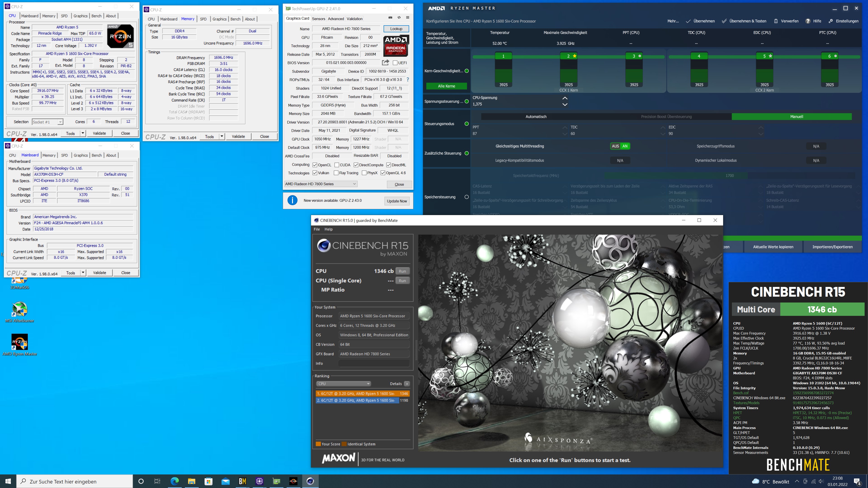Toggle the OpenCL checkbox
This screenshot has height=488, width=868.
pos(315,165)
